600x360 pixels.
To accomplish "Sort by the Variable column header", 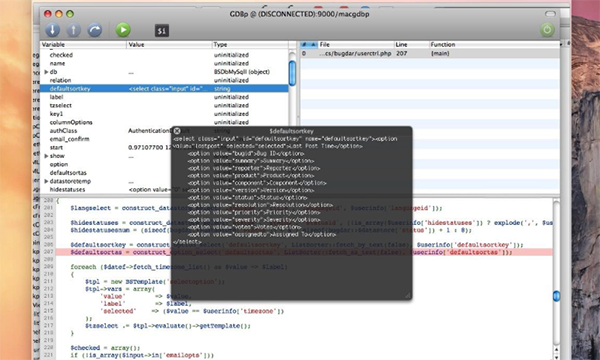I will 83,44.
